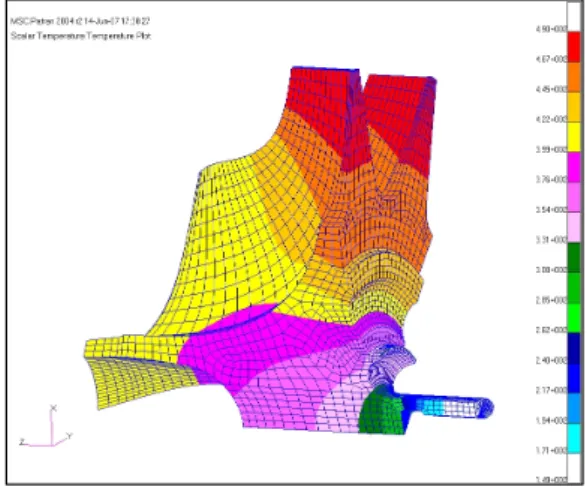Click the bright lime green legend swatch
Viewport: 587px width, 487px height.
pos(574,318)
